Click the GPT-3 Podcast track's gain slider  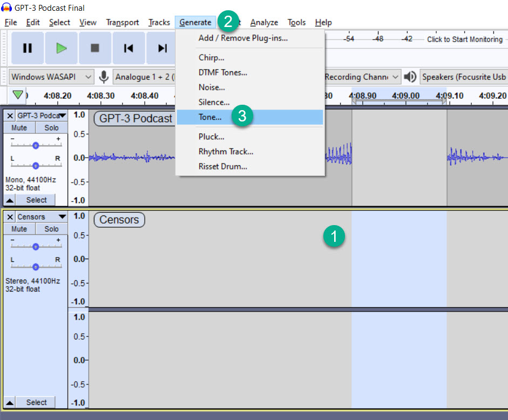[x=36, y=145]
